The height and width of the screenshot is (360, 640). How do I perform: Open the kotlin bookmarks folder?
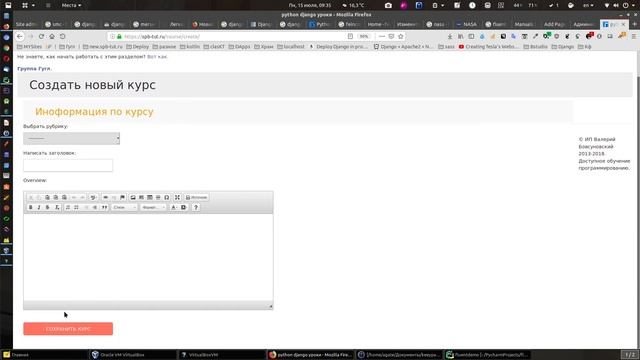(190, 47)
